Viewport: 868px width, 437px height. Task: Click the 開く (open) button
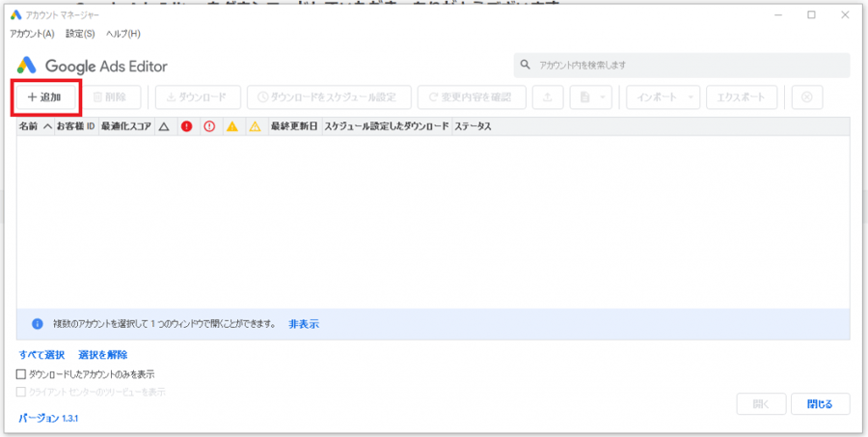pyautogui.click(x=761, y=404)
